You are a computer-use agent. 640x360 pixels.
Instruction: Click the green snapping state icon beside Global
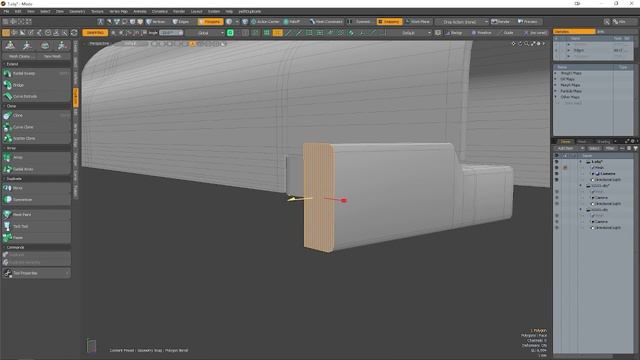click(x=230, y=33)
